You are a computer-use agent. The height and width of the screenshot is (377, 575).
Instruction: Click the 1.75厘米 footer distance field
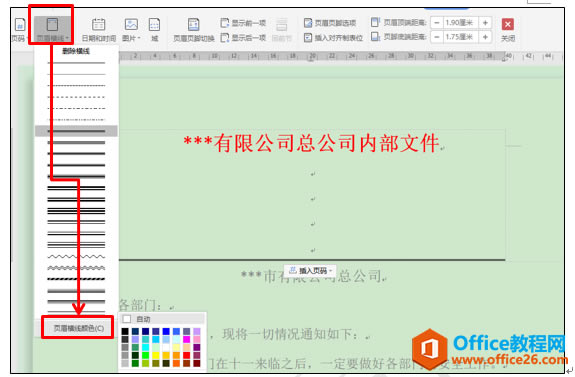(461, 37)
